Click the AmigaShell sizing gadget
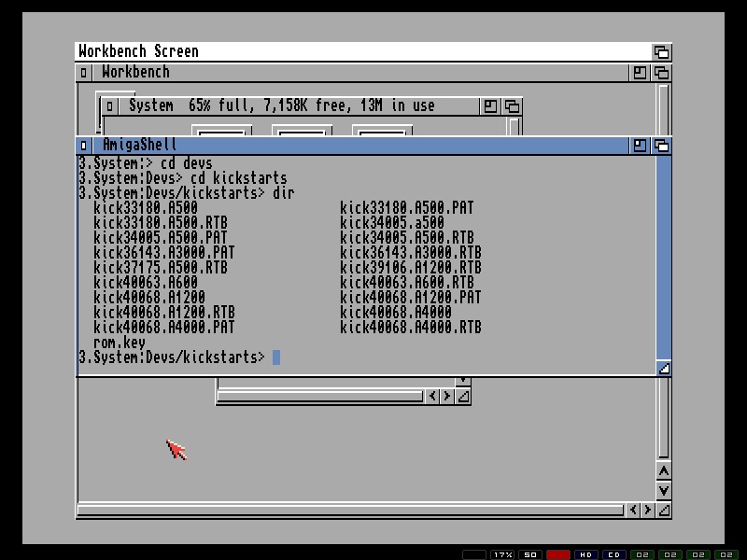Screen dimensions: 747x560 (664, 368)
